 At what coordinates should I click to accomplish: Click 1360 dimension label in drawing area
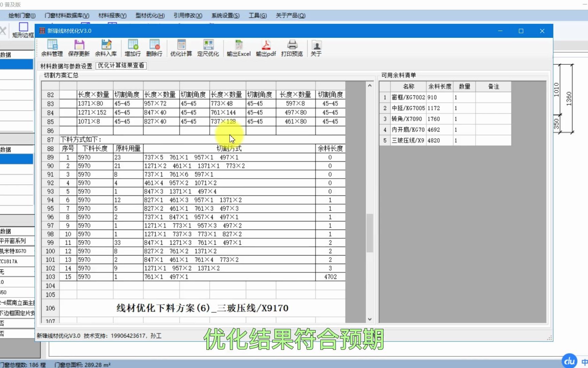pos(569,99)
